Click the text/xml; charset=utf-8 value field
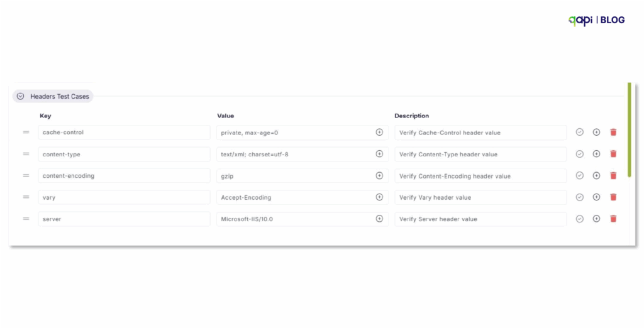Image resolution: width=644 pixels, height=328 pixels. coord(303,155)
